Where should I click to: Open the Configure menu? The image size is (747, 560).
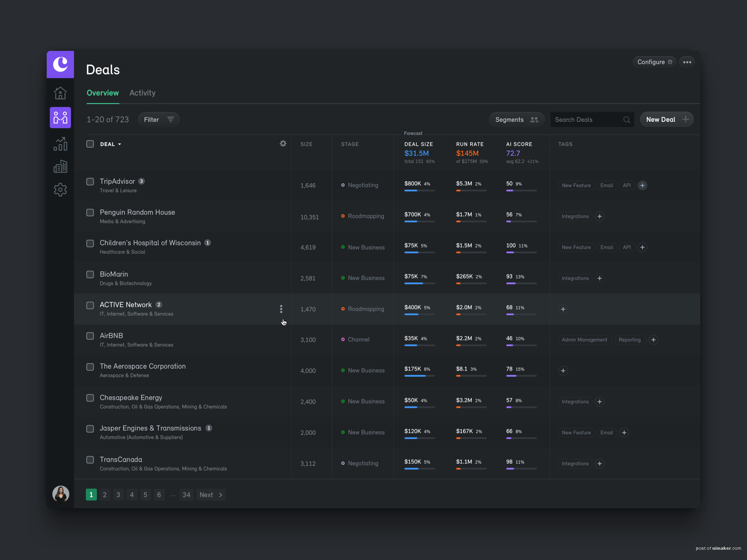click(x=655, y=62)
